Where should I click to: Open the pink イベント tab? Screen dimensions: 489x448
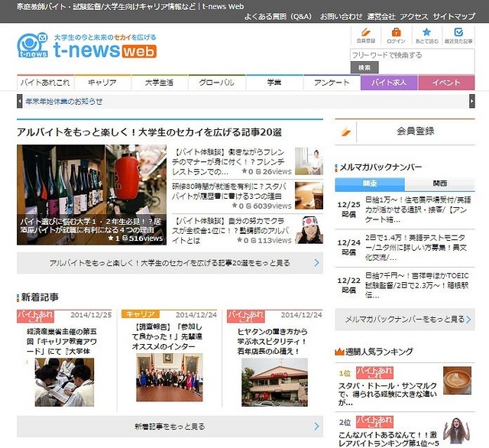coord(446,83)
